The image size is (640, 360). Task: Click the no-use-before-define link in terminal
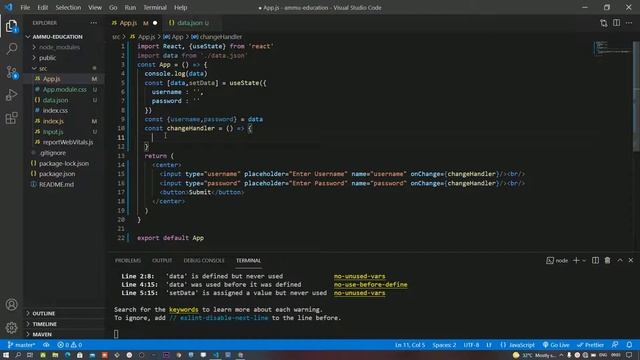pyautogui.click(x=370, y=284)
